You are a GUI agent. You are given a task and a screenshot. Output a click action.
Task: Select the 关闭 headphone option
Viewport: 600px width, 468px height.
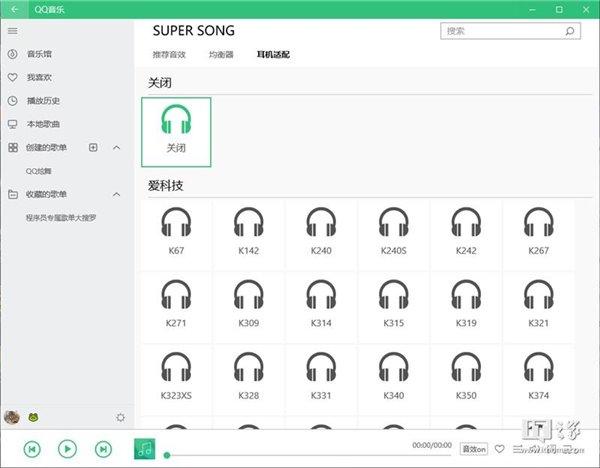tap(176, 132)
